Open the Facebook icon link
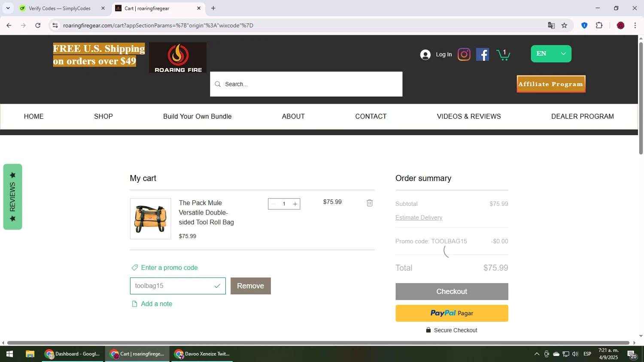 483,54
